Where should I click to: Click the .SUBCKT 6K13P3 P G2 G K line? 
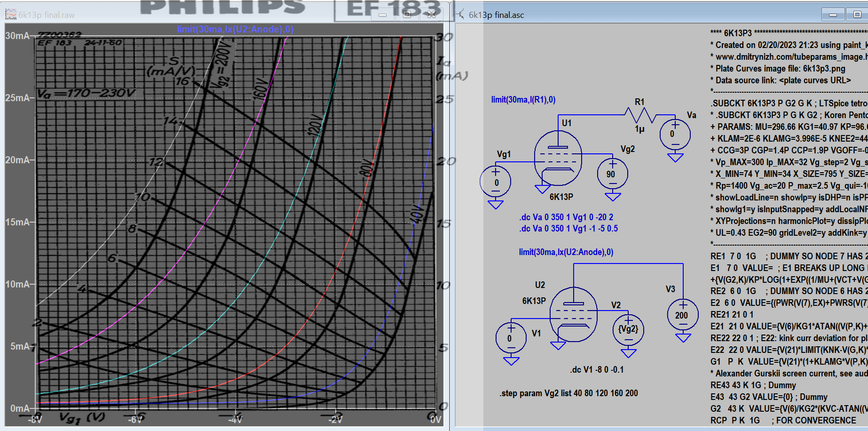789,104
